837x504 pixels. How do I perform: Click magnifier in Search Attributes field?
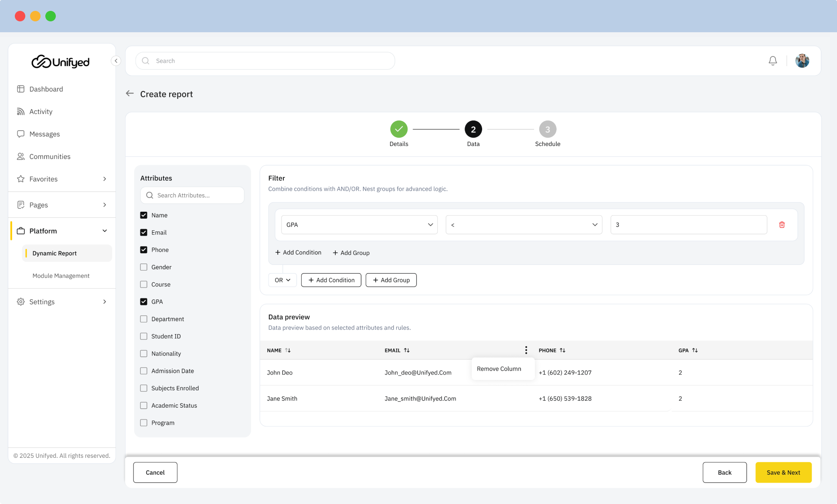pyautogui.click(x=150, y=196)
